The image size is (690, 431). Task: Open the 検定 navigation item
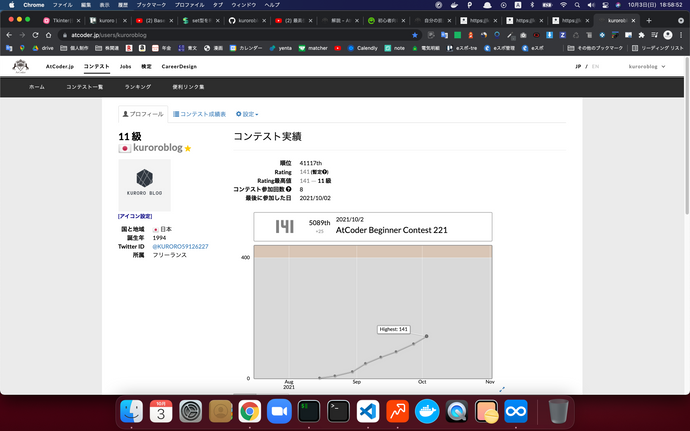[146, 66]
